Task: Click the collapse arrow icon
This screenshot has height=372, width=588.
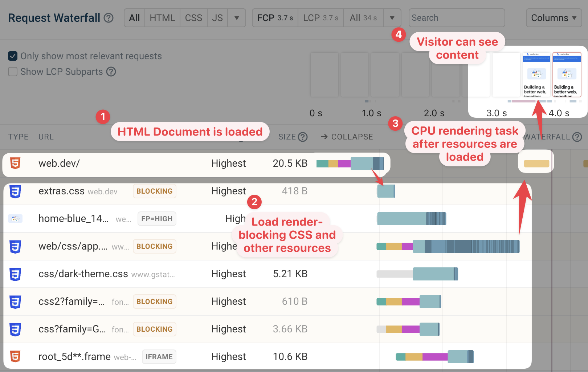Action: 324,137
